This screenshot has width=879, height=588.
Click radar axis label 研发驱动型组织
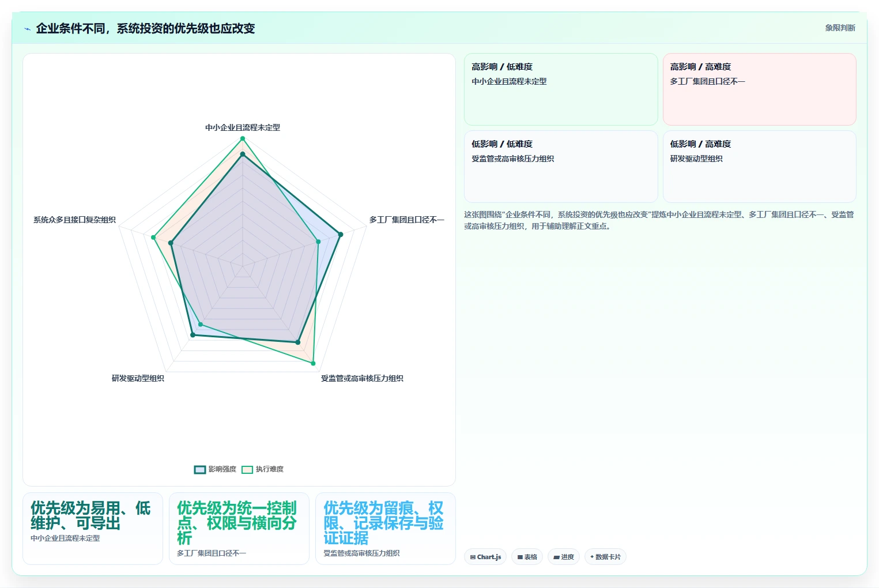point(138,378)
